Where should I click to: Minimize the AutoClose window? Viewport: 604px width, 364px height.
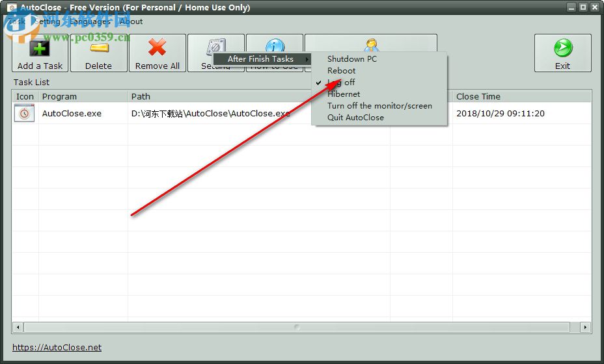pos(571,7)
